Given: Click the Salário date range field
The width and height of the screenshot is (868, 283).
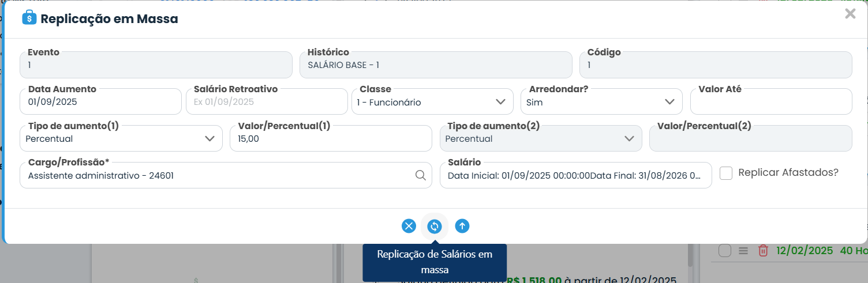Looking at the screenshot, I should [x=575, y=176].
